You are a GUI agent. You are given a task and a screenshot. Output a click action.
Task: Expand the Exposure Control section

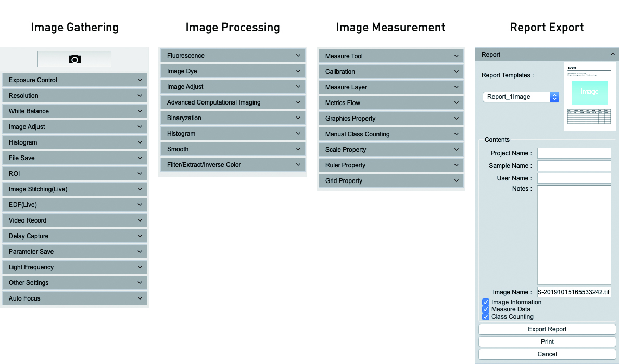pos(74,80)
